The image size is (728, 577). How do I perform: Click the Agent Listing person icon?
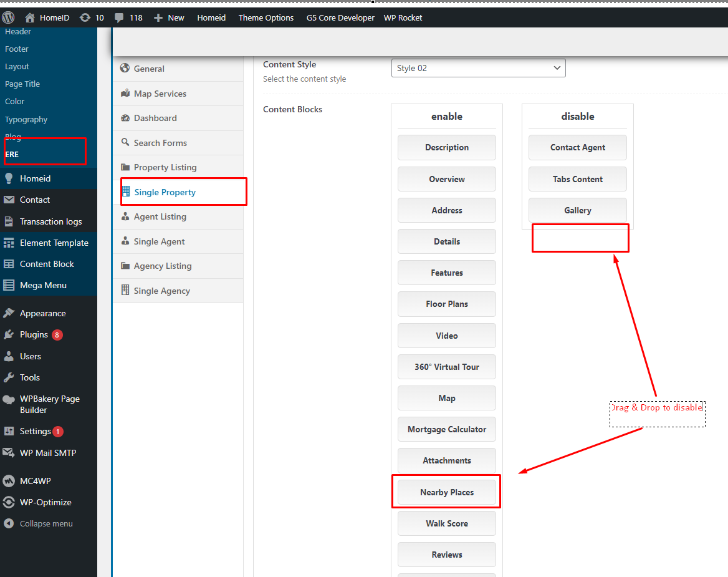point(125,216)
